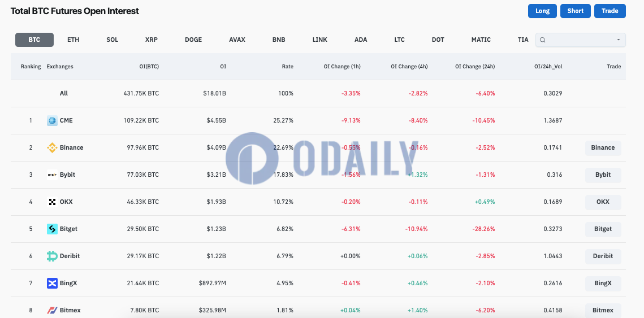The width and height of the screenshot is (644, 318).
Task: Click Bybit's +1.32% 4h change
Action: point(418,175)
